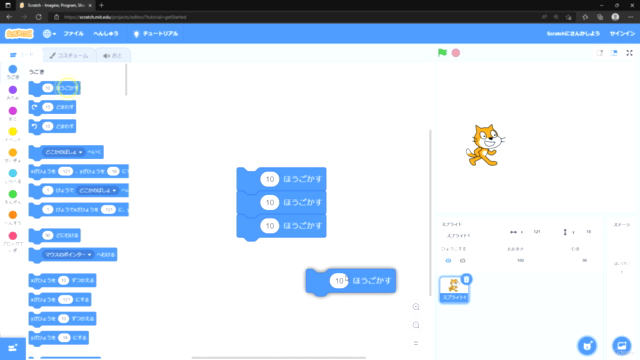Edit the sprite x position field
This screenshot has width=640, height=360.
point(537,232)
